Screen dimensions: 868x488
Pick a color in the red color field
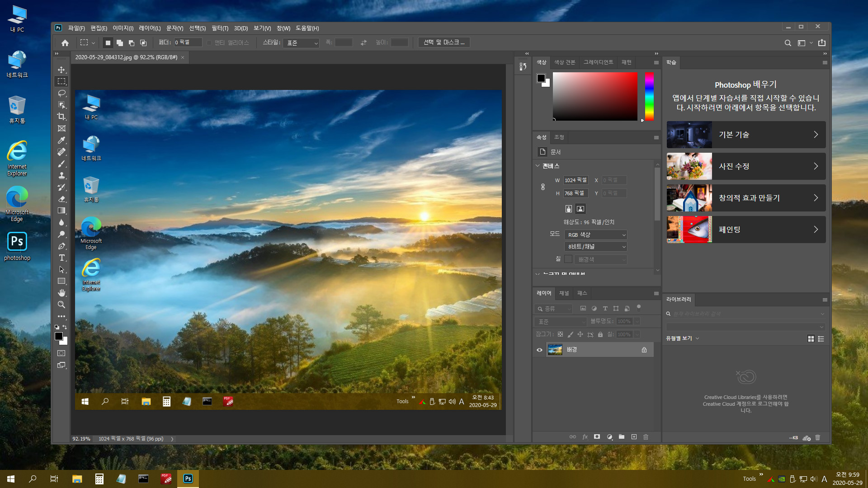(x=595, y=96)
